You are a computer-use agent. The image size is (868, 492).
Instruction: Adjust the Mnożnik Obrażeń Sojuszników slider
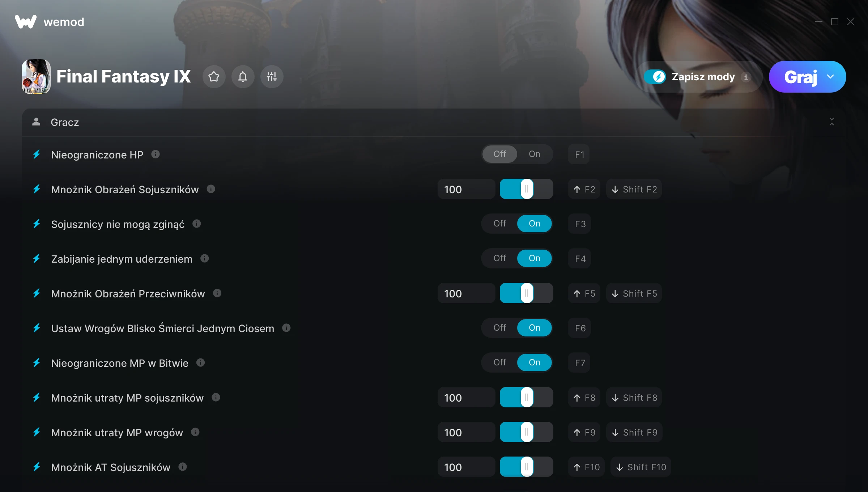click(x=527, y=189)
